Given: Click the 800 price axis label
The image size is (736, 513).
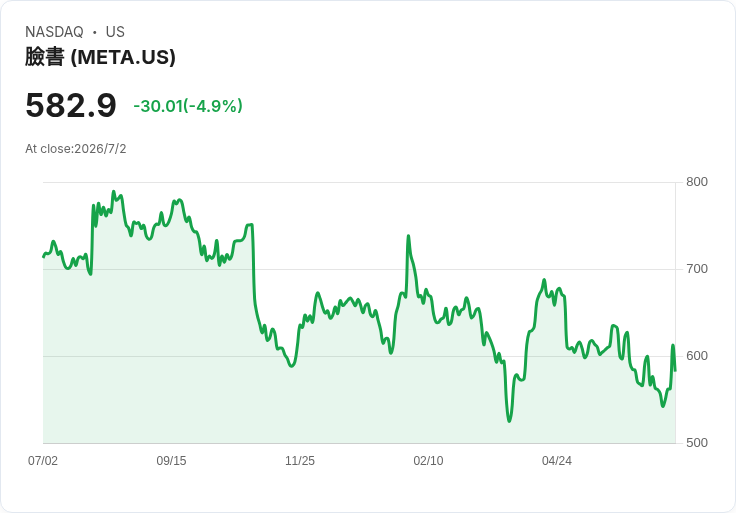Looking at the screenshot, I should click(x=697, y=182).
